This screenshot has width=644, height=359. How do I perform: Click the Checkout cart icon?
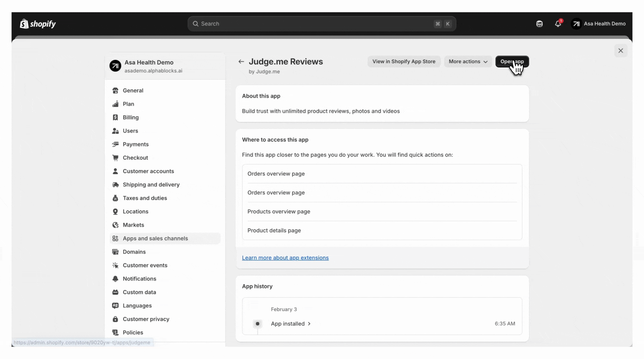coord(115,158)
